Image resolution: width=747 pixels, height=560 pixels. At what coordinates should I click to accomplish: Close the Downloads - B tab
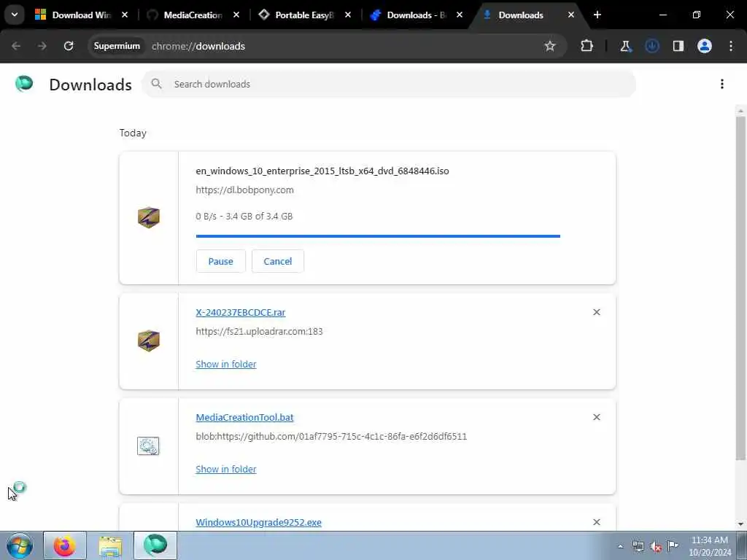[460, 15]
